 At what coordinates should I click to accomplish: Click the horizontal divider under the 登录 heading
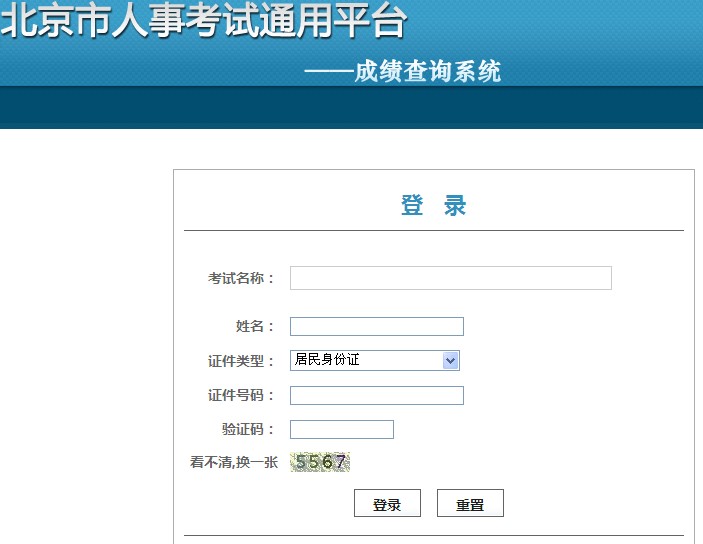click(433, 231)
